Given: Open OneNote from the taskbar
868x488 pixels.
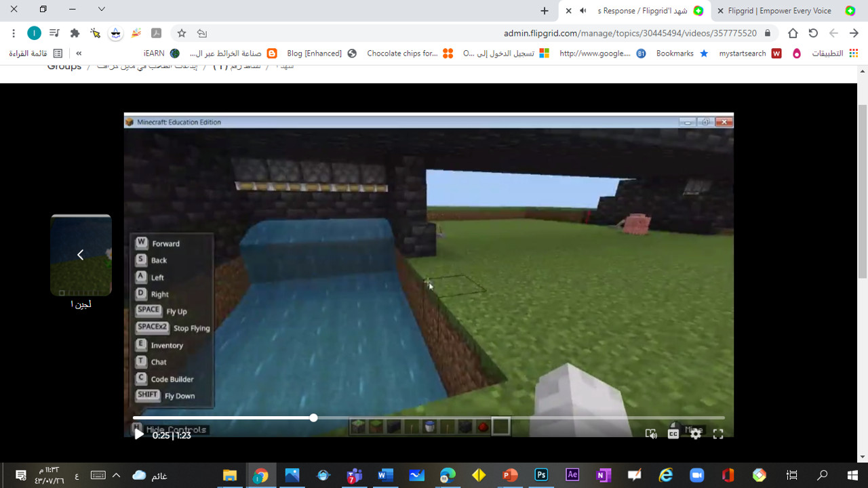Looking at the screenshot, I should (x=604, y=475).
